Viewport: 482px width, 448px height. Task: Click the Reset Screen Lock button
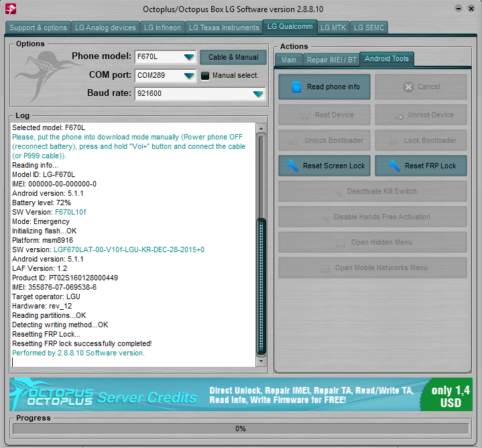[x=324, y=166]
